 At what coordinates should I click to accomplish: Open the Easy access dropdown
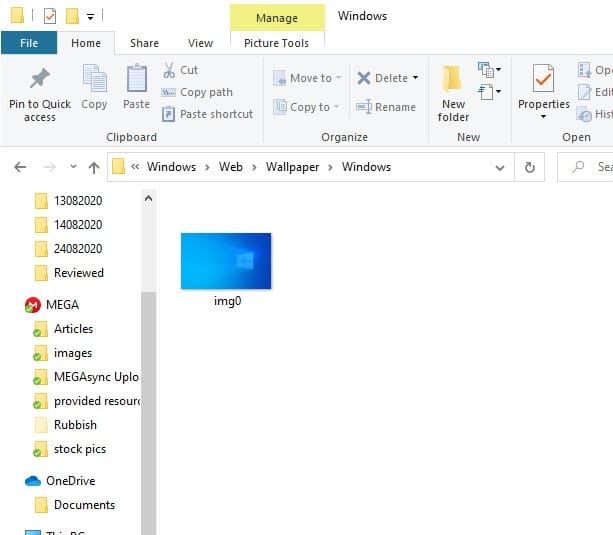tap(489, 92)
